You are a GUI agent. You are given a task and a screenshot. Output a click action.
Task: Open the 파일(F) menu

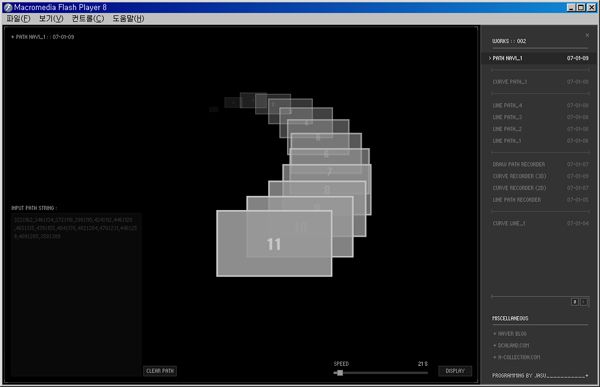point(18,18)
